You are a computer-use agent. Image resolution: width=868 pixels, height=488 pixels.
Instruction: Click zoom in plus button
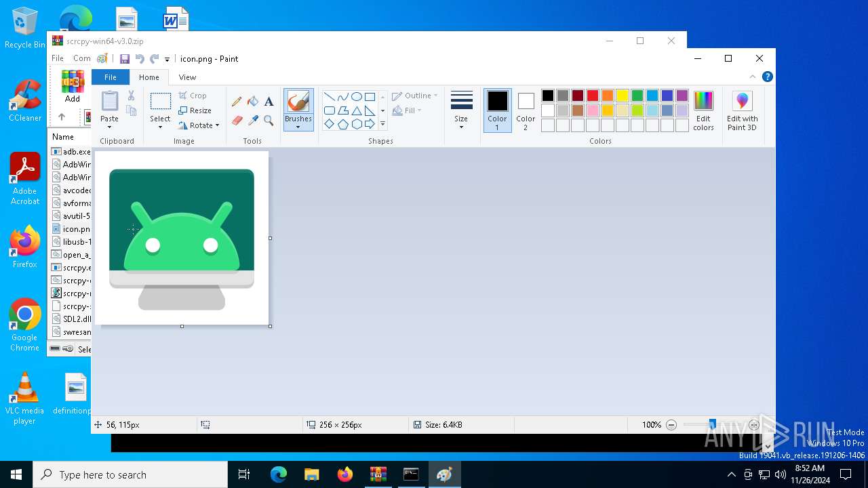pos(754,425)
